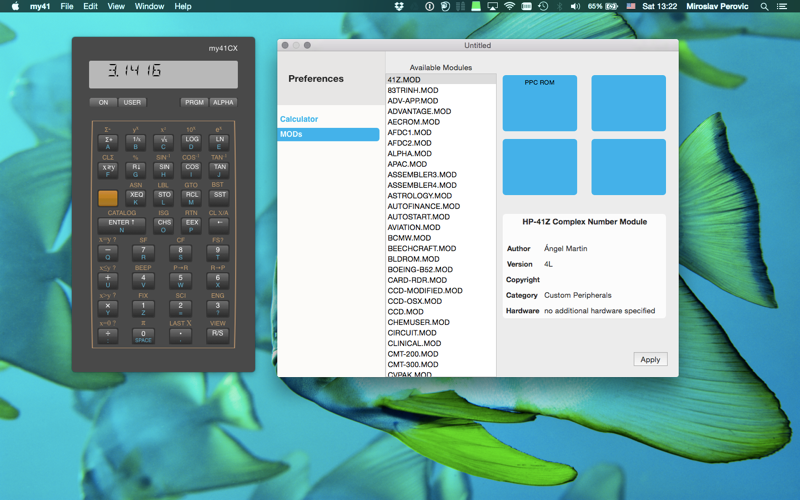The image size is (800, 500).
Task: Click the RCL key
Action: pos(192,198)
